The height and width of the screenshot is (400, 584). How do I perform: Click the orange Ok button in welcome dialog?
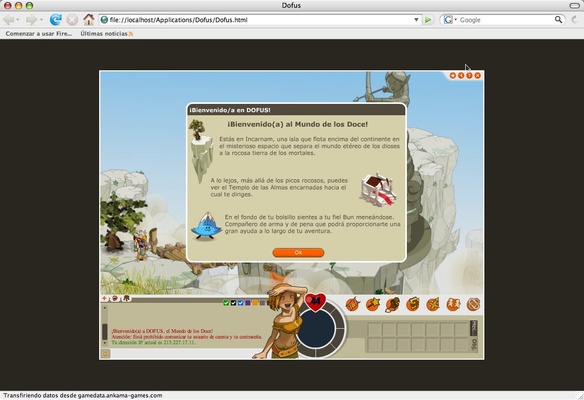click(298, 253)
